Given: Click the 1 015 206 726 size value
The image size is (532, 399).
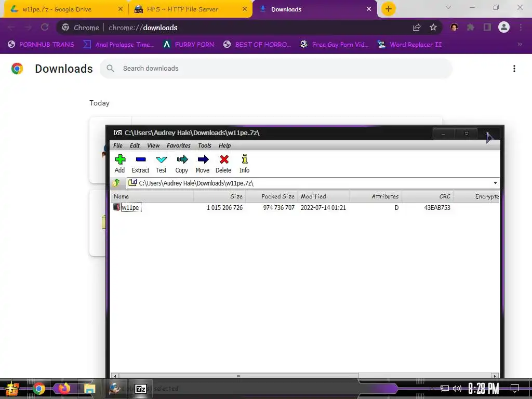Looking at the screenshot, I should point(224,208).
